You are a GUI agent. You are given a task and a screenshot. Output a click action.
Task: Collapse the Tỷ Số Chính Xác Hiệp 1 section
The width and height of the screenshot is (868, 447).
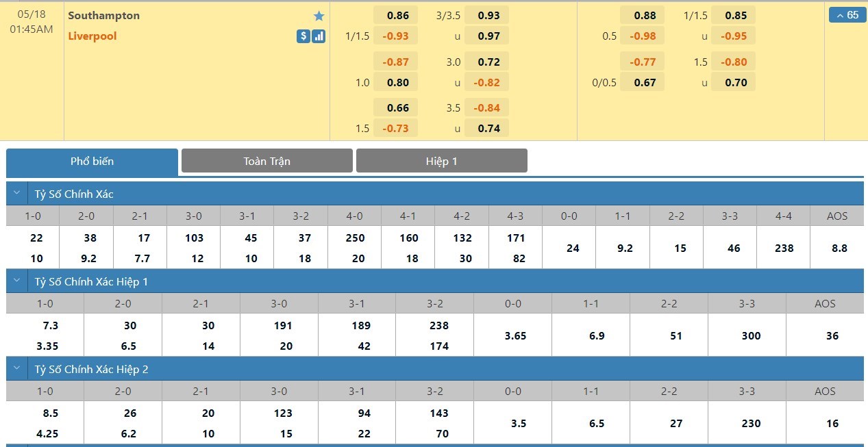click(17, 281)
